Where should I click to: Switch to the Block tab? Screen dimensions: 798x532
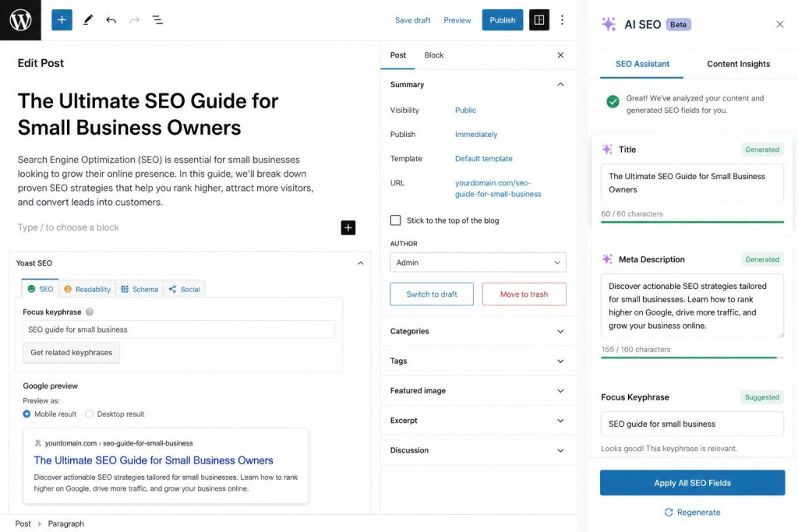433,55
